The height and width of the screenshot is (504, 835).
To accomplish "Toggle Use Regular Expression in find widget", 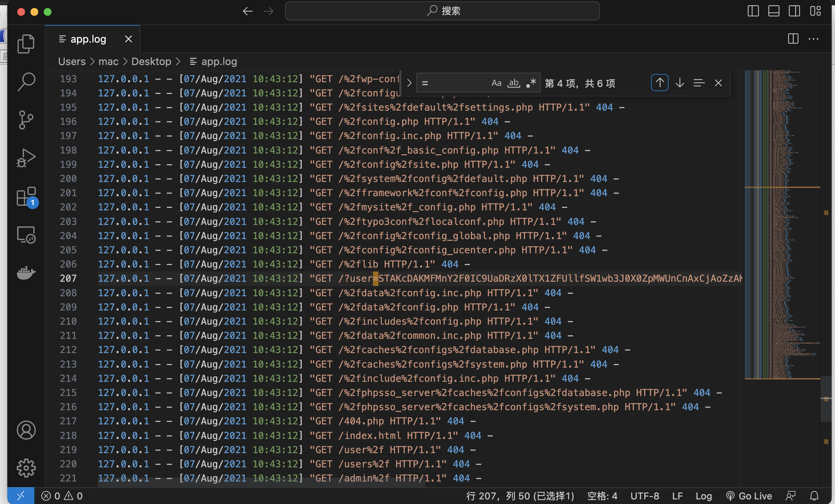I will coord(531,83).
